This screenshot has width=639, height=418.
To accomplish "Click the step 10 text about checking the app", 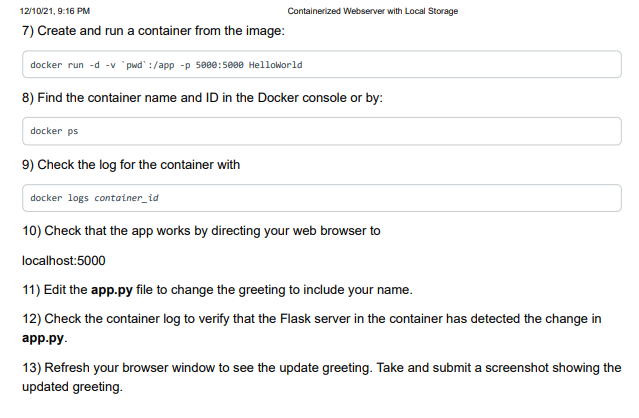I will (201, 231).
